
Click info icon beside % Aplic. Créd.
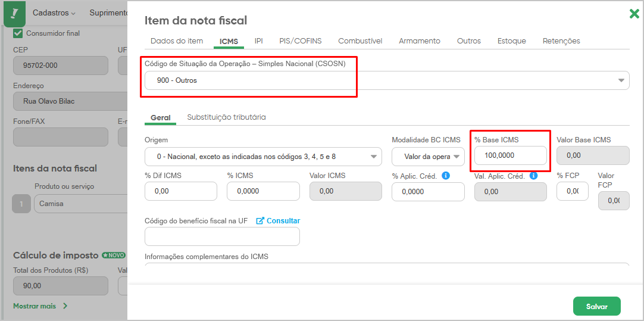pos(445,176)
